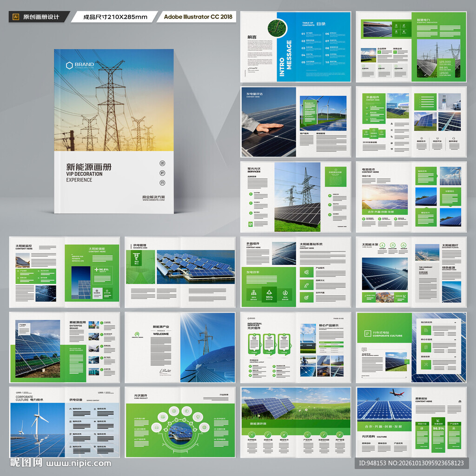Click the 光伏结构 heading
476x476 pixels.
pos(368,436)
